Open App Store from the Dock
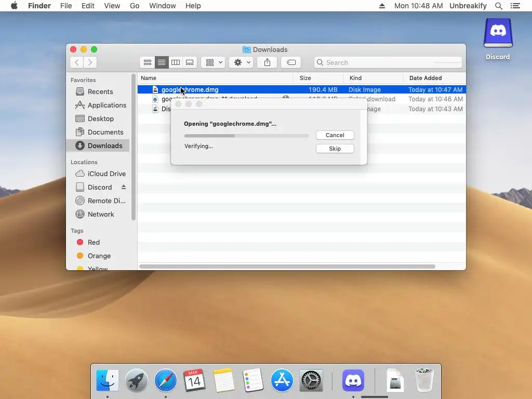Viewport: 532px width, 399px height. tap(282, 380)
